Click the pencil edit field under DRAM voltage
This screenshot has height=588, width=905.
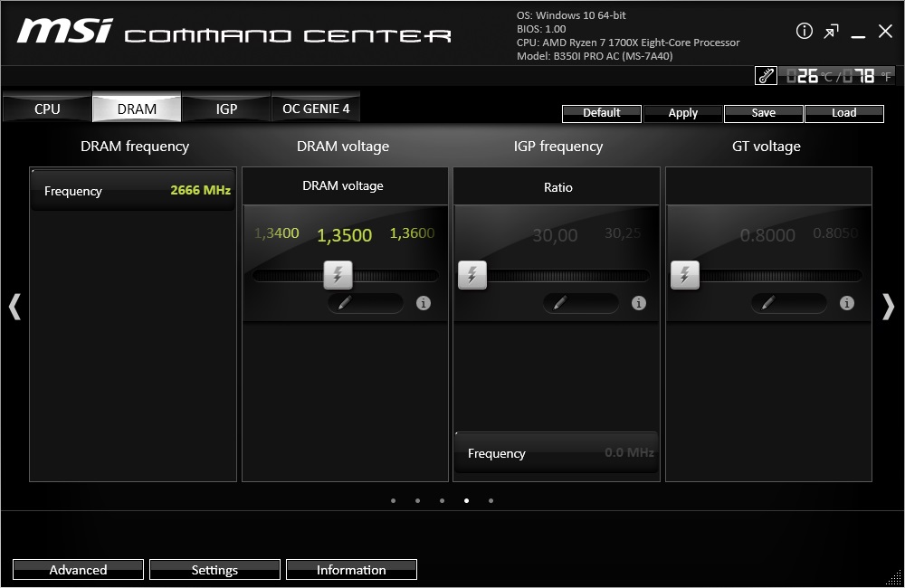coord(366,303)
